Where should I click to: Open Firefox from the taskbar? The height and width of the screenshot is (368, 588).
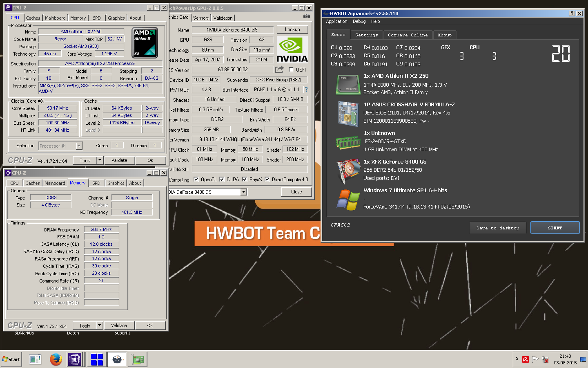[x=56, y=359]
